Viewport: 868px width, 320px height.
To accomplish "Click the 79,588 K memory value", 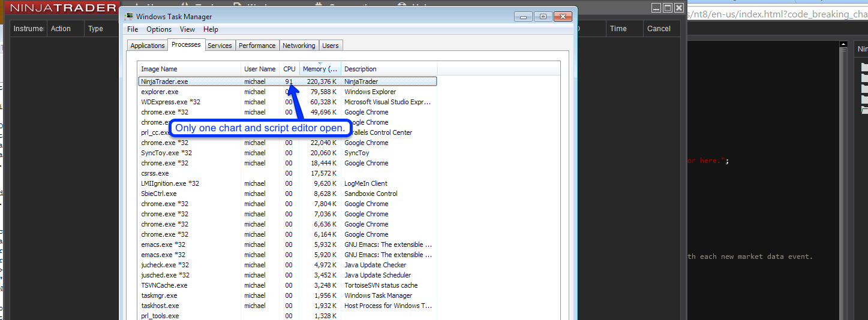I will (323, 92).
